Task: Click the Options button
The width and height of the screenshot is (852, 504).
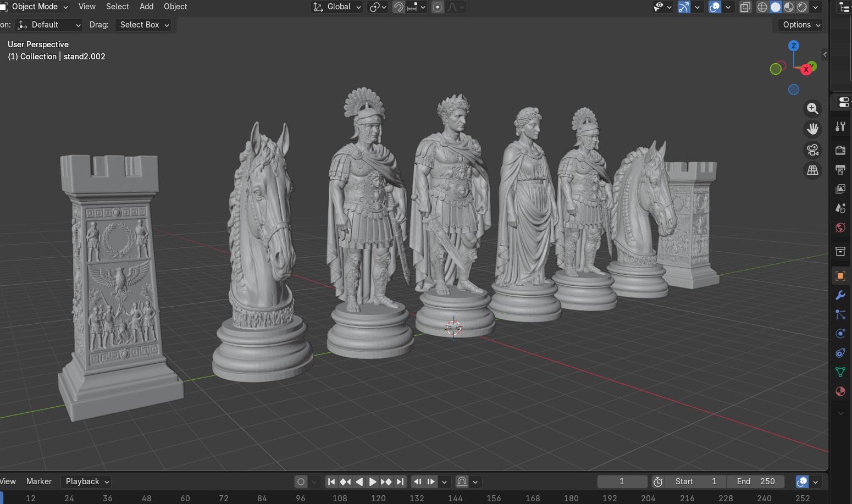Action: tap(801, 25)
